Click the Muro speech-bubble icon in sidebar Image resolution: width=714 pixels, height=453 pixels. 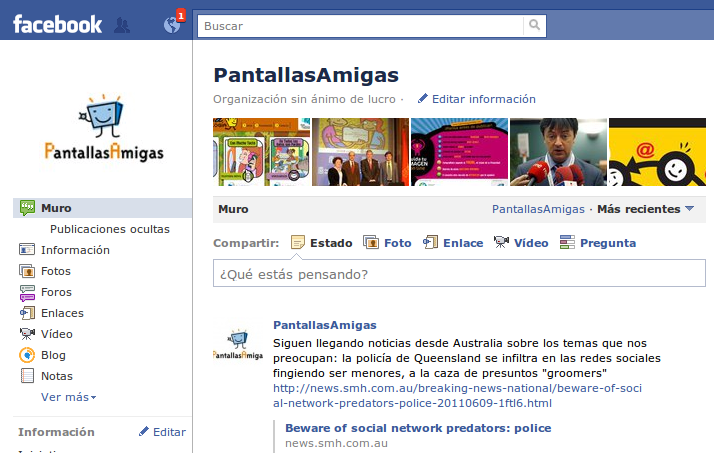click(x=27, y=208)
